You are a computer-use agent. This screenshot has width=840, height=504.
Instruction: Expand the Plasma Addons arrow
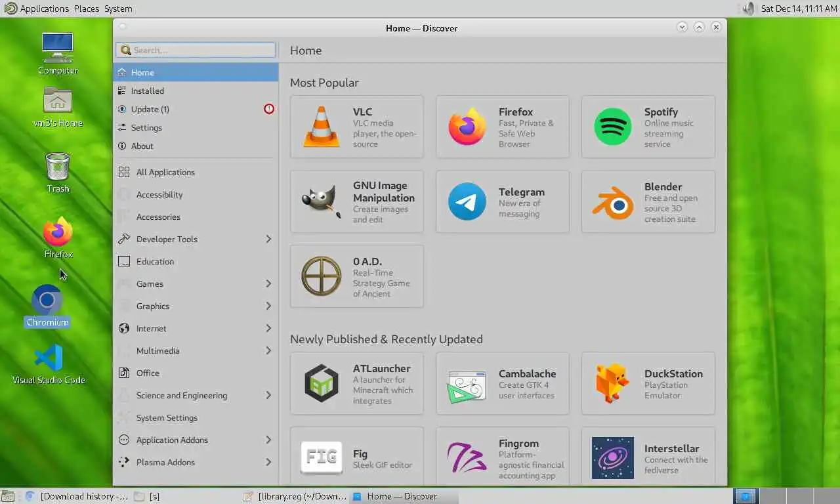coord(268,462)
